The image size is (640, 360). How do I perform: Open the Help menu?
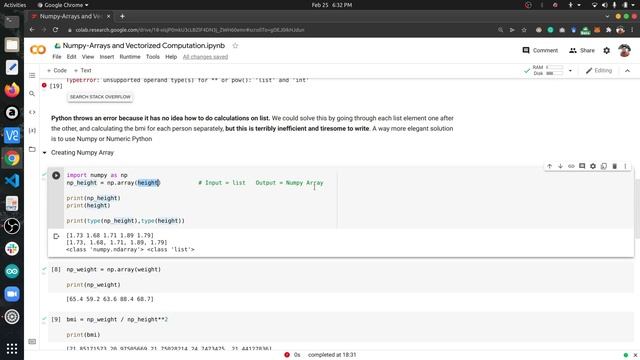pyautogui.click(x=171, y=57)
